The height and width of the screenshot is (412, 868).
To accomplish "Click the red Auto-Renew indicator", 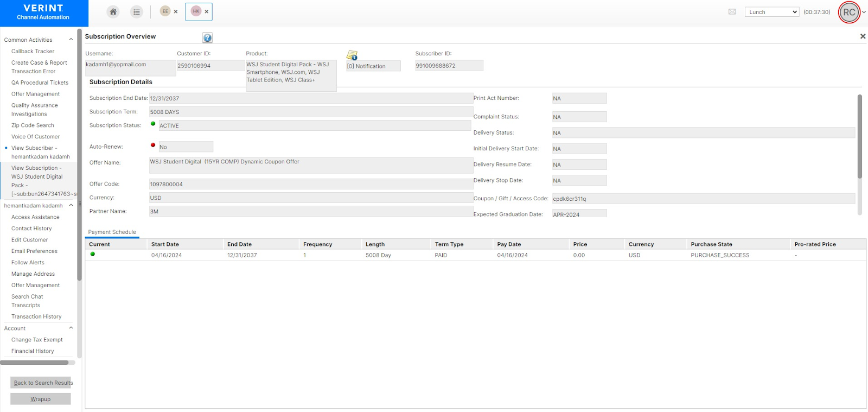I will pyautogui.click(x=153, y=145).
